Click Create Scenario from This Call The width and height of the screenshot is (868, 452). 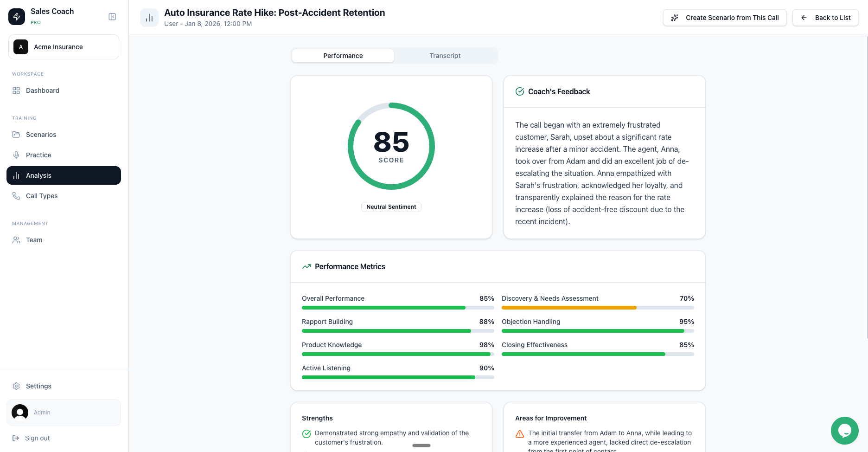pos(725,18)
